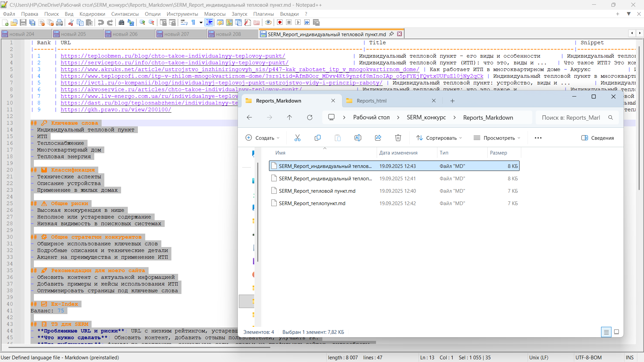Run macro multiple times icon
The height and width of the screenshot is (362, 644).
coord(307,22)
